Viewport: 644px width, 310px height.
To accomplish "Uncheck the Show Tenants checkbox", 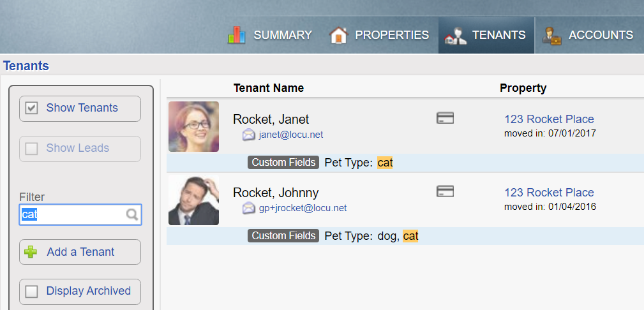I will 31,108.
